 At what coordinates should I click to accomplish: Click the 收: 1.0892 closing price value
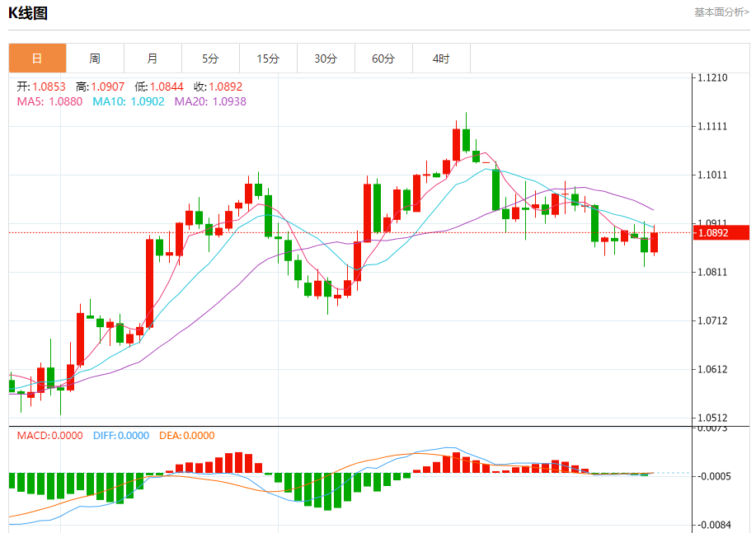(x=218, y=86)
